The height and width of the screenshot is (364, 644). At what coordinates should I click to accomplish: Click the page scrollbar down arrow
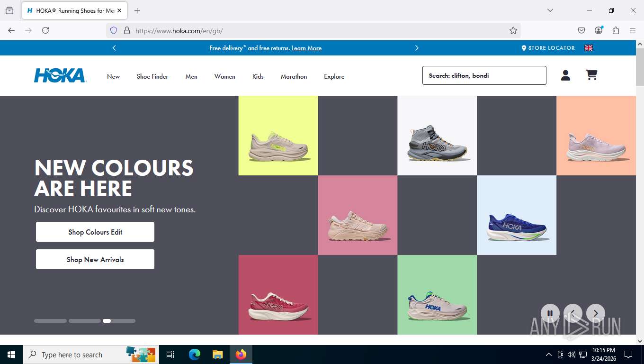640,341
